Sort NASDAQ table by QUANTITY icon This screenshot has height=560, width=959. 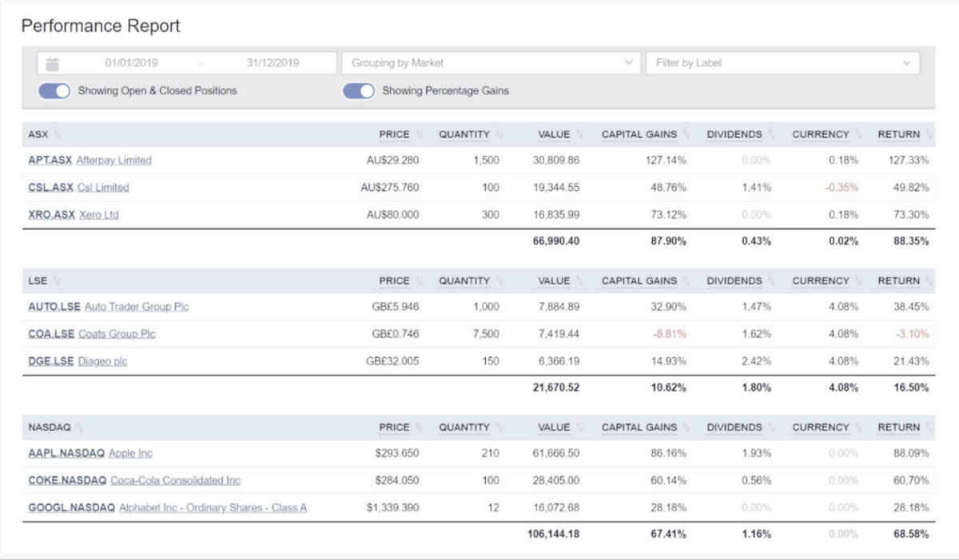[499, 428]
